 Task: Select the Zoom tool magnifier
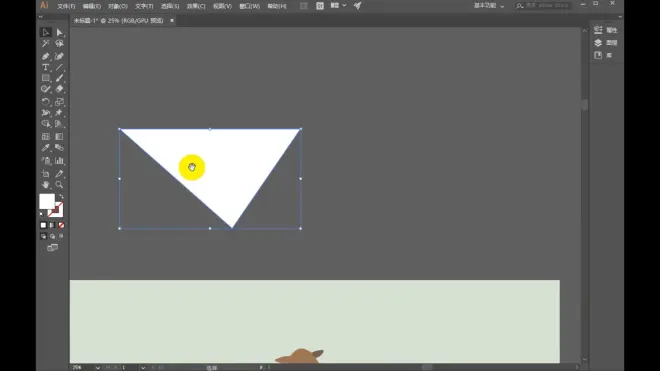click(x=59, y=184)
